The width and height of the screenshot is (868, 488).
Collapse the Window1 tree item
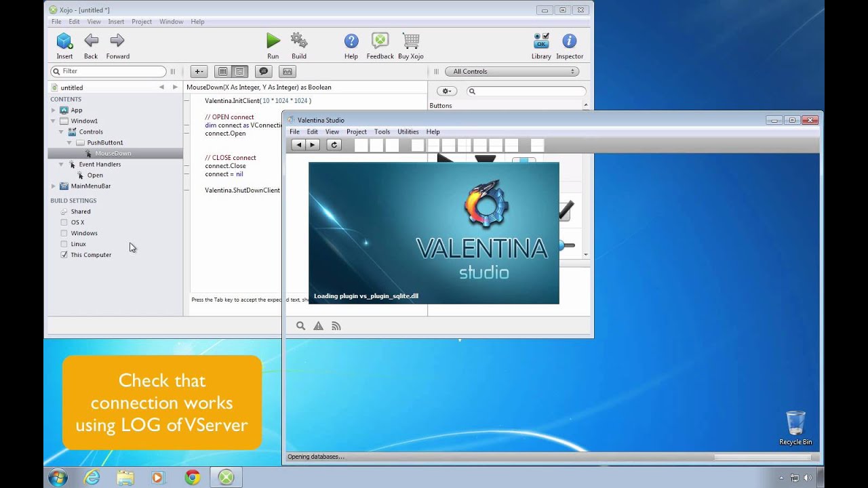pyautogui.click(x=54, y=121)
